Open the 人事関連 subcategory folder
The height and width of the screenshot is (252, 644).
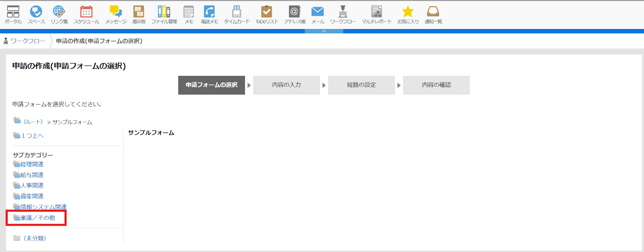click(x=32, y=186)
